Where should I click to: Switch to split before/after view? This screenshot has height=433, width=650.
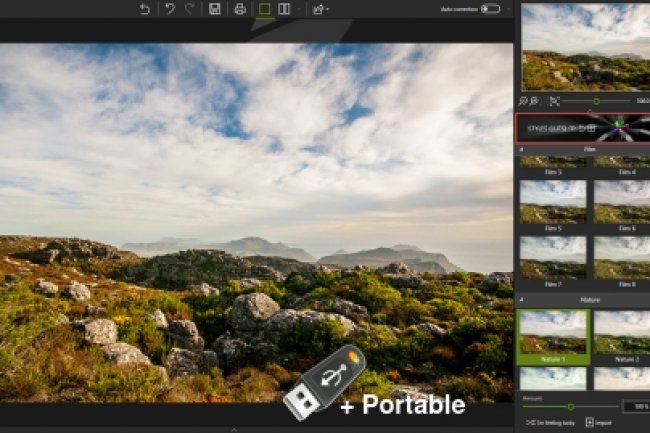tap(285, 9)
